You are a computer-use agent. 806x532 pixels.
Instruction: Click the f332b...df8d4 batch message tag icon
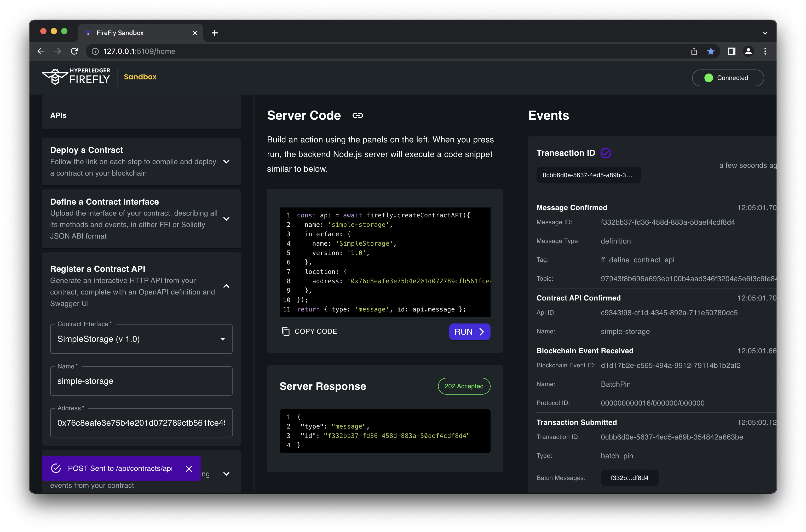tap(629, 478)
